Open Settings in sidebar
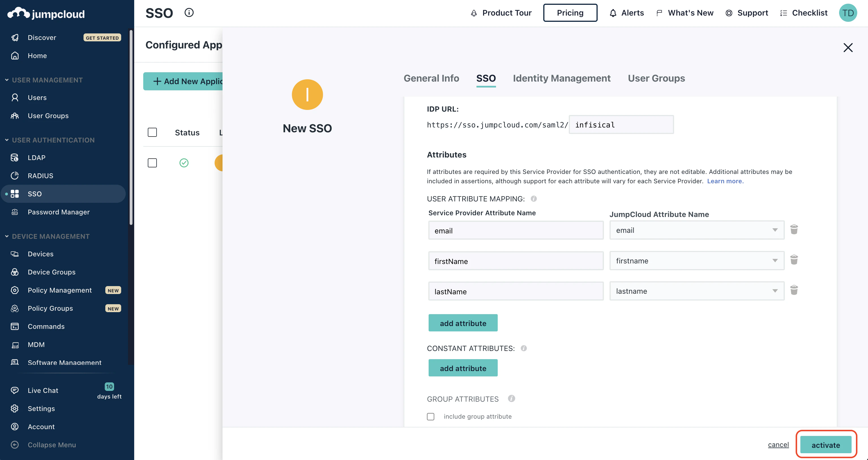 (41, 409)
